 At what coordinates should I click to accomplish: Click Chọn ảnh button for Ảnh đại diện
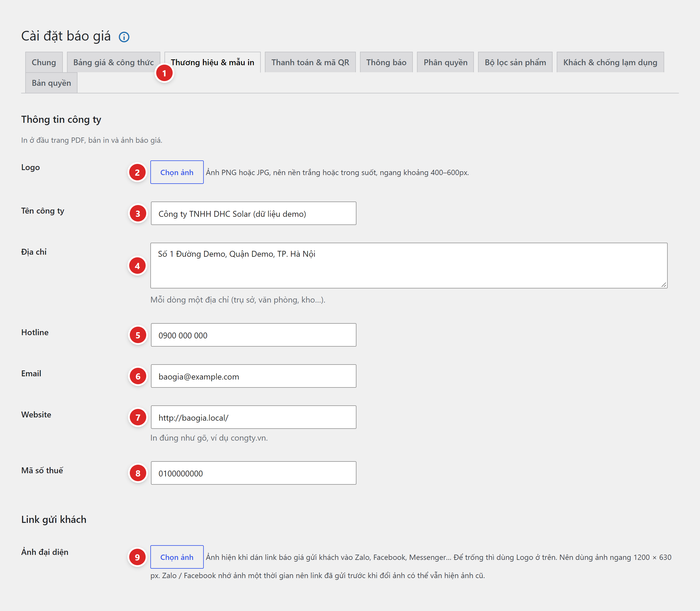[x=177, y=557]
